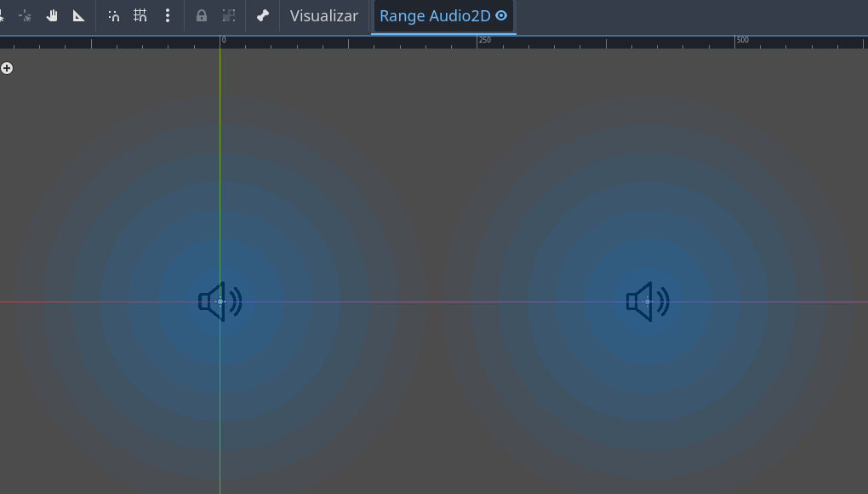Viewport: 868px width, 494px height.
Task: Lock the selected node
Action: (x=201, y=15)
